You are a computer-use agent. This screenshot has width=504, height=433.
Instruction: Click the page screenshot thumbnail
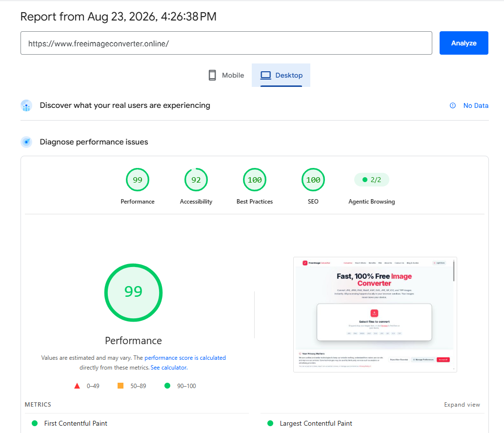(375, 314)
